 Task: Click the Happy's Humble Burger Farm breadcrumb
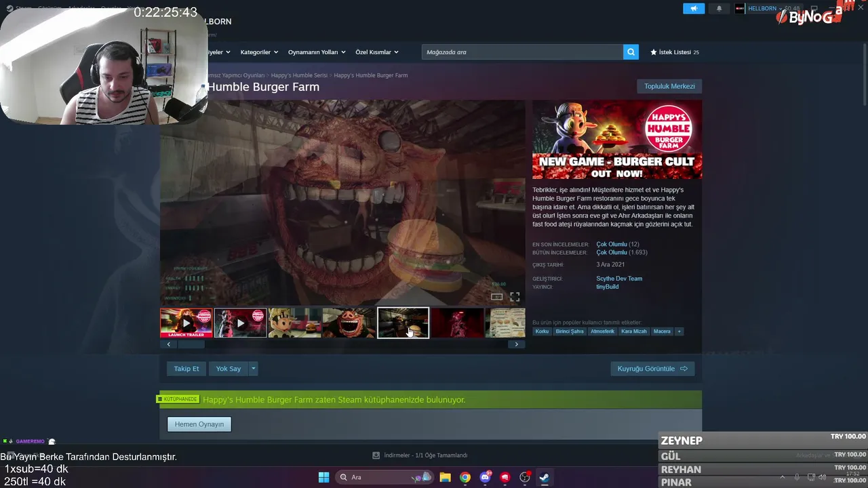point(371,75)
